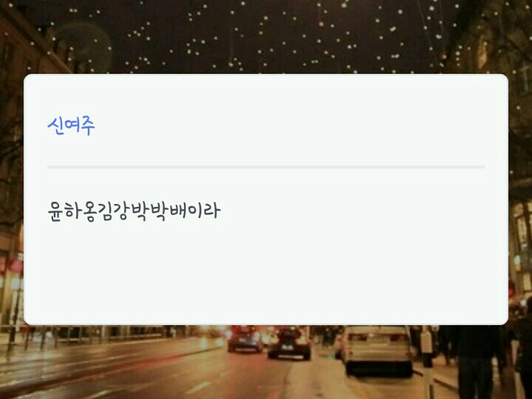532x399 pixels.
Task: Click the gray divider line under 신여주
Action: point(266,167)
